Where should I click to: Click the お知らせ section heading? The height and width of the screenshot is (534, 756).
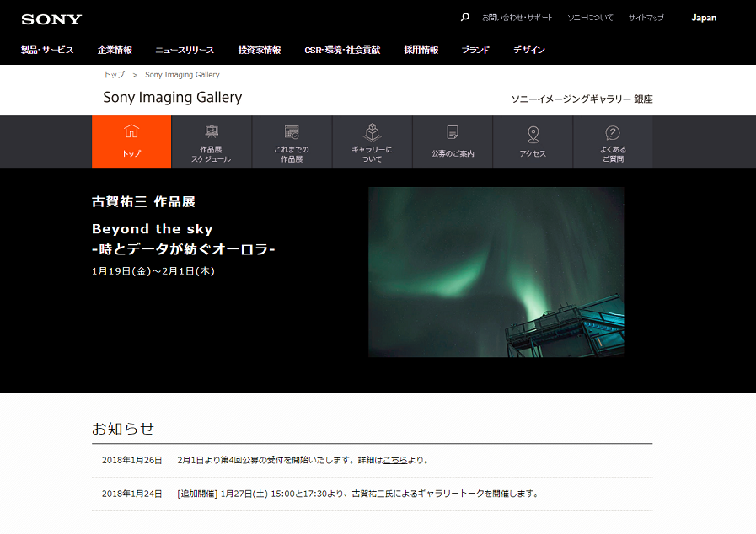(x=123, y=428)
